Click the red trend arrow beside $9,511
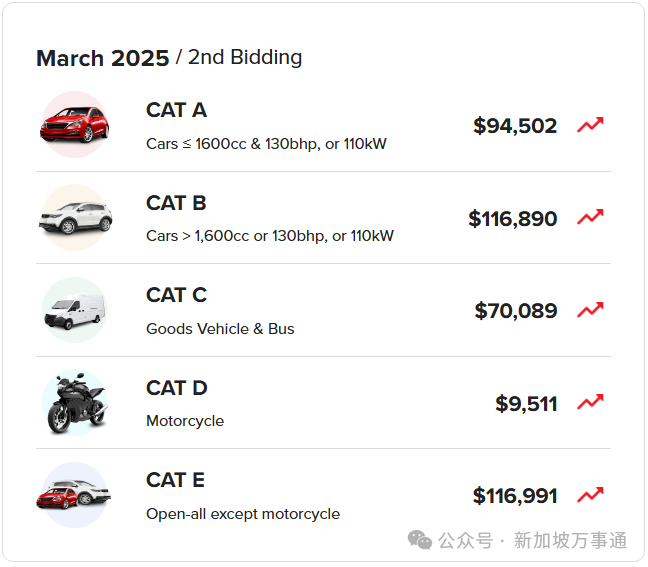 click(x=590, y=403)
